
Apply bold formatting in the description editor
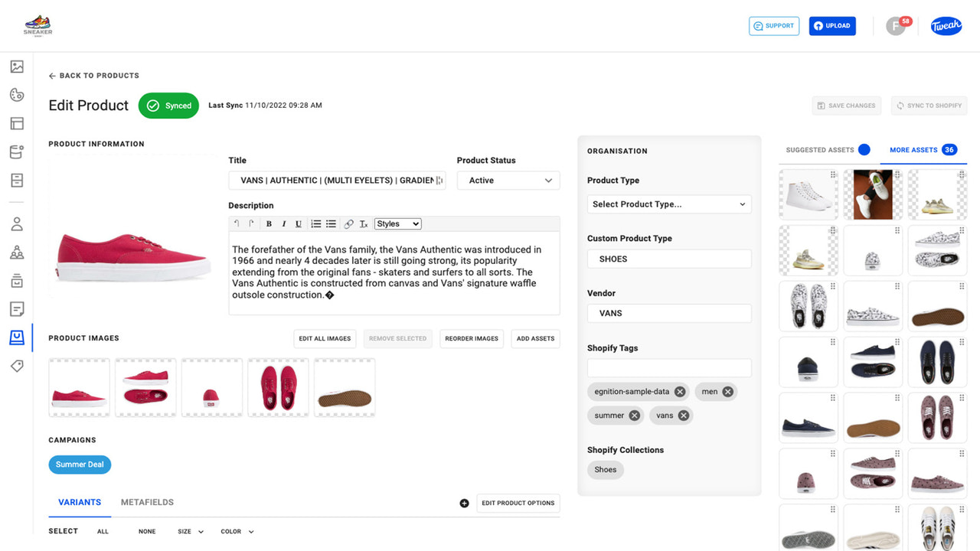point(269,223)
